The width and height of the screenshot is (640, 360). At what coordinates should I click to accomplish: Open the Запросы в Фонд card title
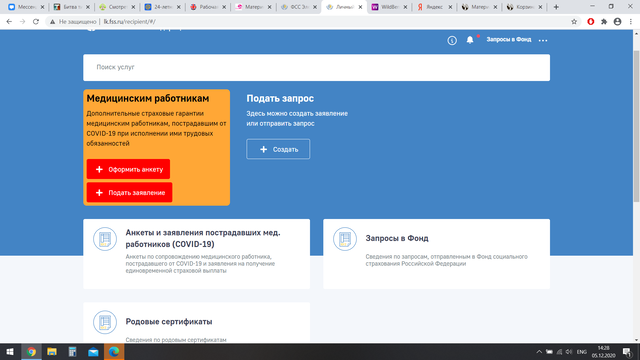tap(397, 238)
